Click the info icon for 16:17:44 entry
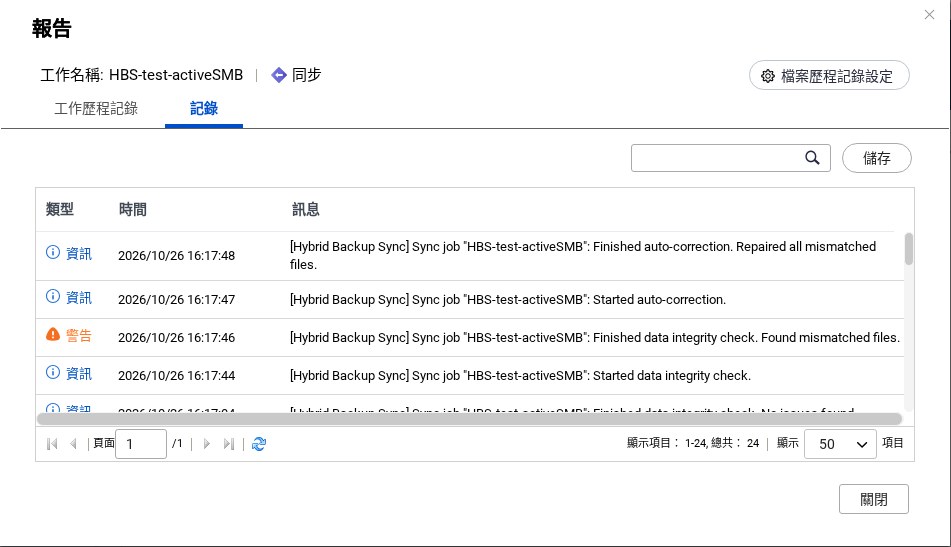 (53, 372)
